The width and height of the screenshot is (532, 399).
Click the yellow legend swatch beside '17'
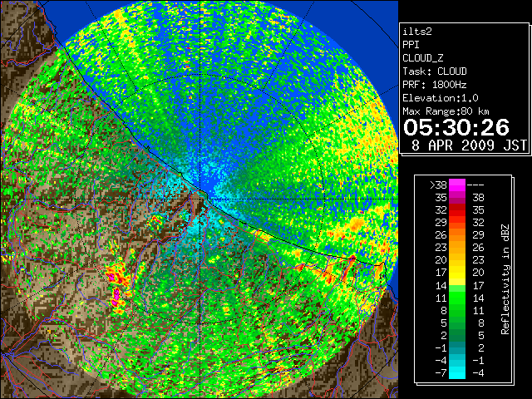(x=457, y=273)
